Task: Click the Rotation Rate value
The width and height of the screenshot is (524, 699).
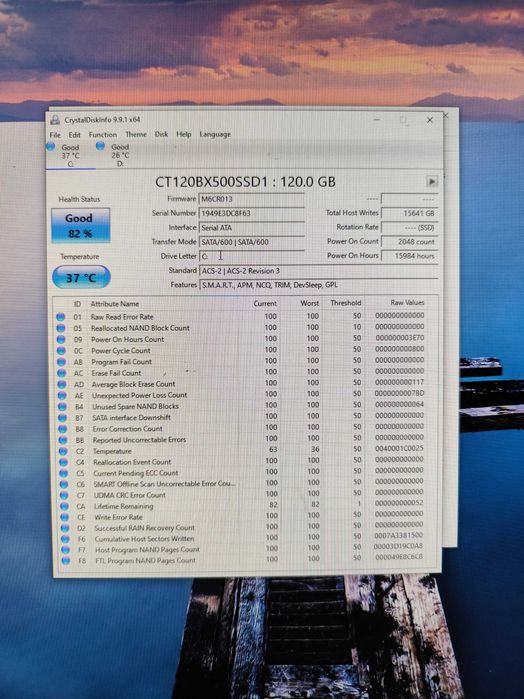Action: (409, 227)
